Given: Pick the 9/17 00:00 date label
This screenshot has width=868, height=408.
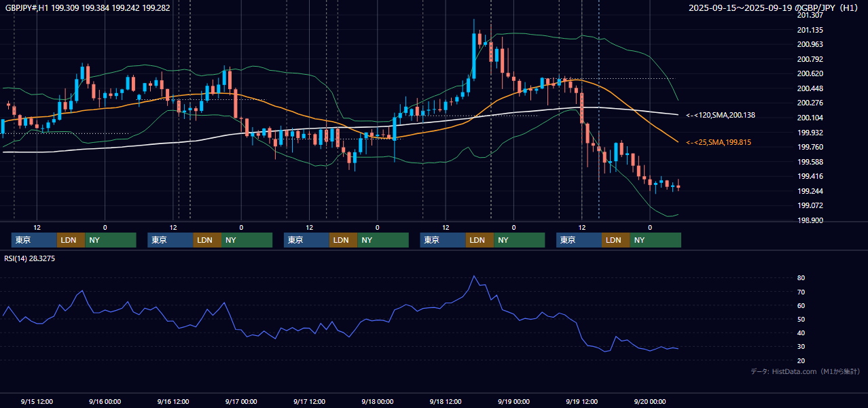Looking at the screenshot, I should [x=241, y=401].
